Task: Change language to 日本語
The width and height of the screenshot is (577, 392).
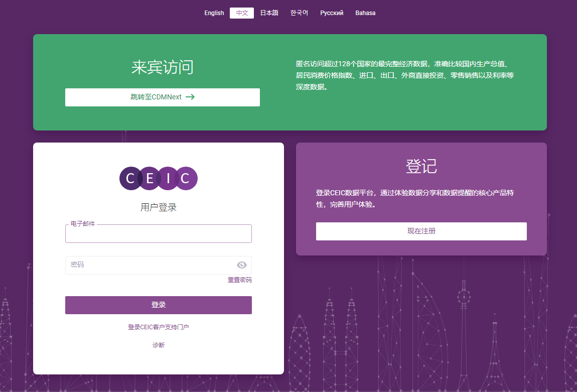Action: click(269, 13)
